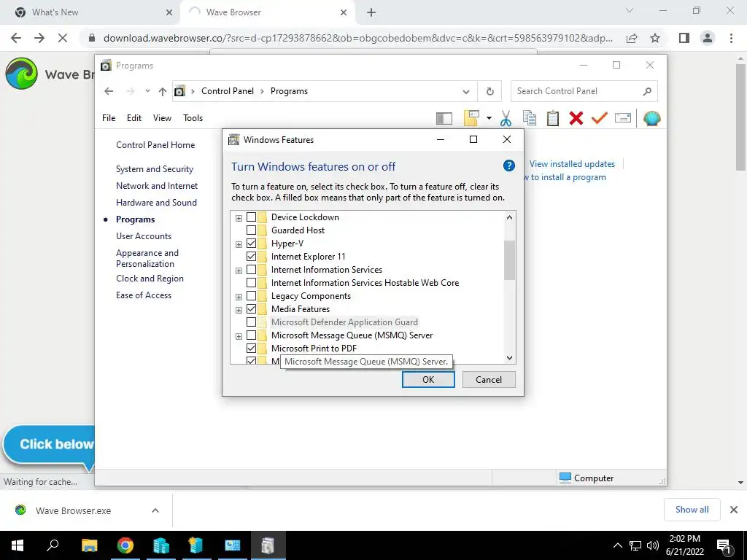Click back arrow in Programs window
Viewport: 747px width, 560px height.
tap(109, 91)
